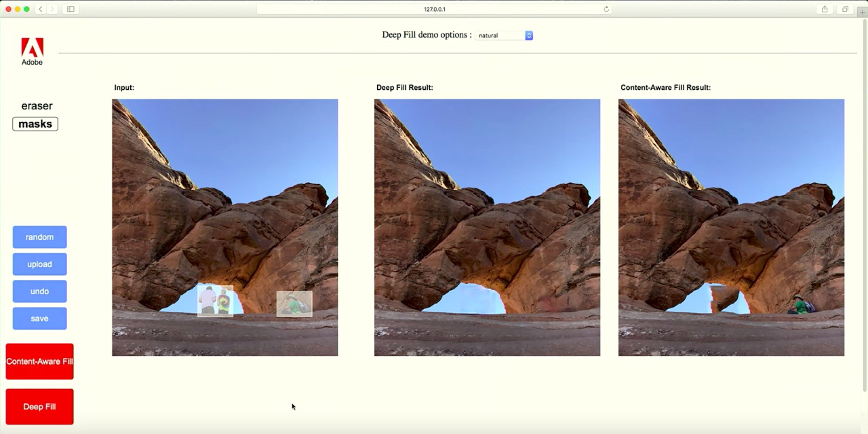Open the Deep Fill demo options dropdown
Image resolution: width=868 pixels, height=434 pixels.
pyautogui.click(x=500, y=35)
